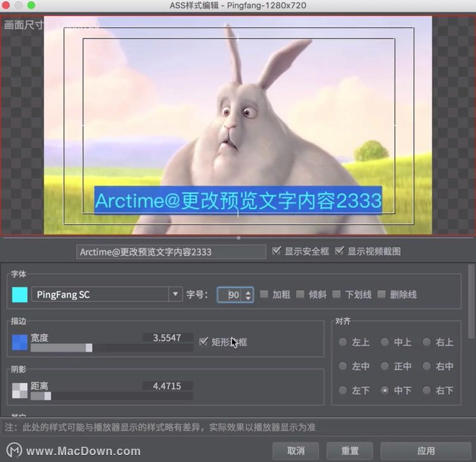The image size is (476, 462).
Task: Select 左上 top-left alignment
Action: [343, 342]
